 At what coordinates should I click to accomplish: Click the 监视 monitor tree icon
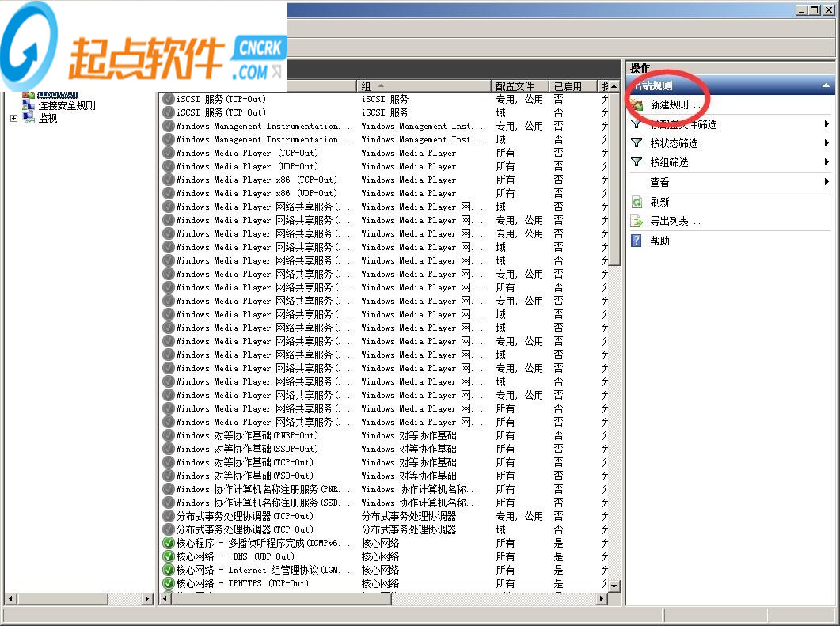tap(29, 118)
